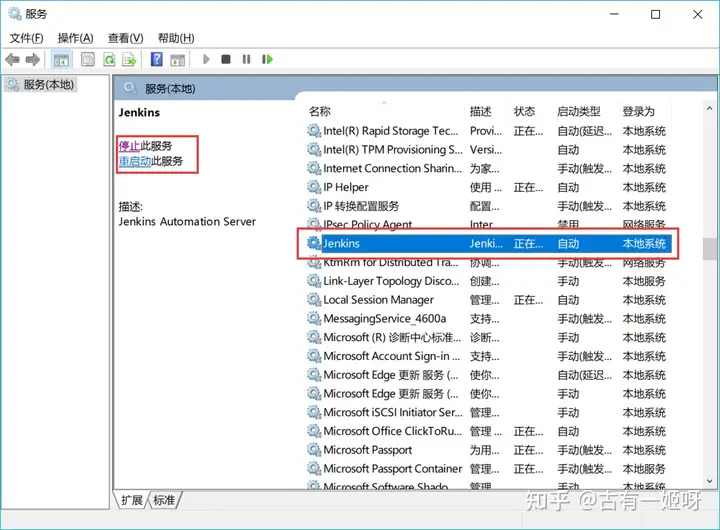Select the Microsoft Passport service row
This screenshot has height=530, width=720.
(488, 450)
